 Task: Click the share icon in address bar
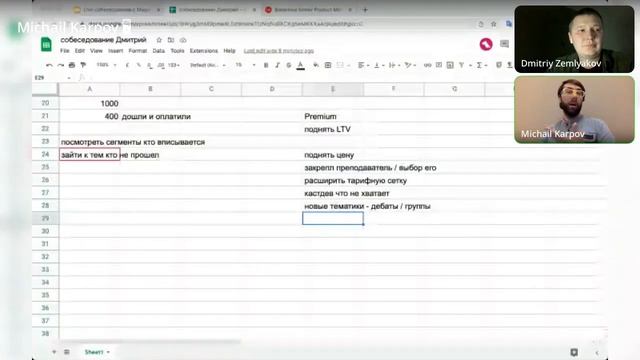[x=481, y=24]
